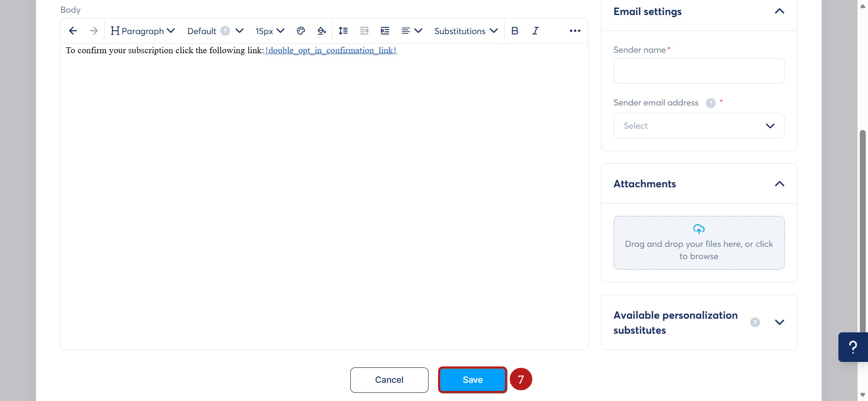Click the drag and drop files area
Image resolution: width=868 pixels, height=401 pixels.
pos(699,243)
